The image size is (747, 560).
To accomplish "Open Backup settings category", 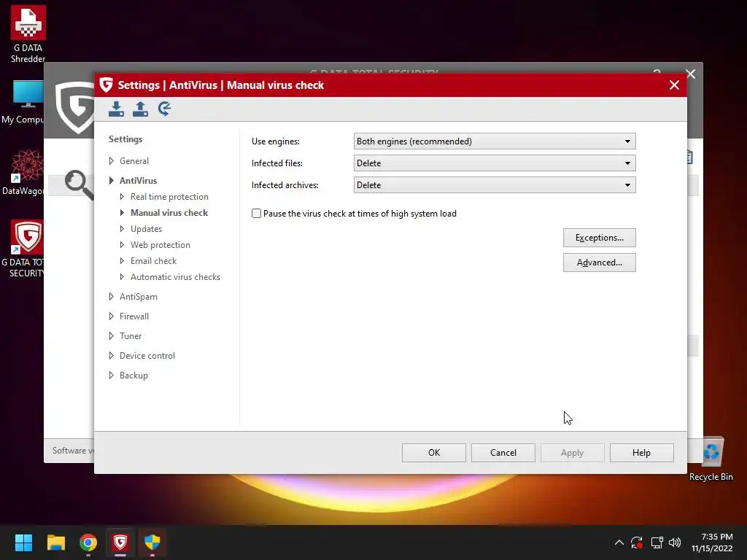I will coord(133,376).
